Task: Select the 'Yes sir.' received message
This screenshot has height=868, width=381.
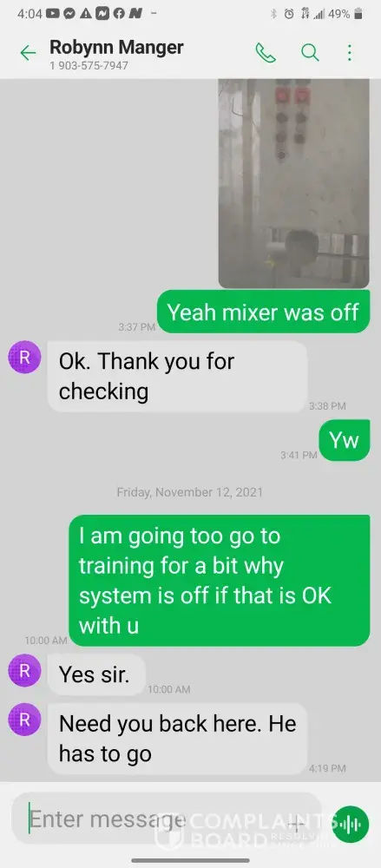Action: coord(96,674)
